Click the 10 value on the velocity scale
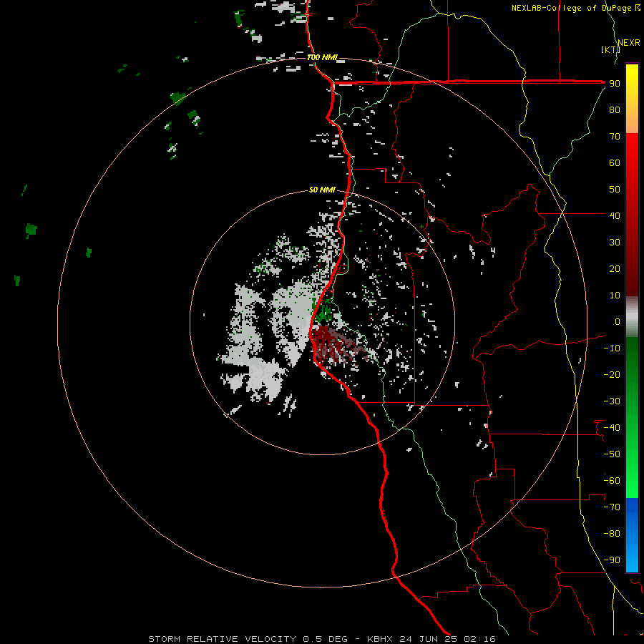The width and height of the screenshot is (644, 644). click(x=615, y=296)
